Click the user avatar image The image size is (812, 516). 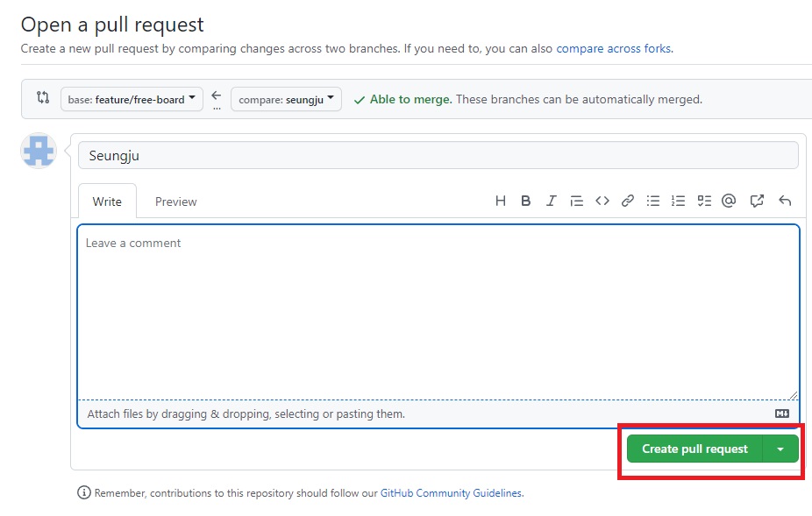pos(39,151)
